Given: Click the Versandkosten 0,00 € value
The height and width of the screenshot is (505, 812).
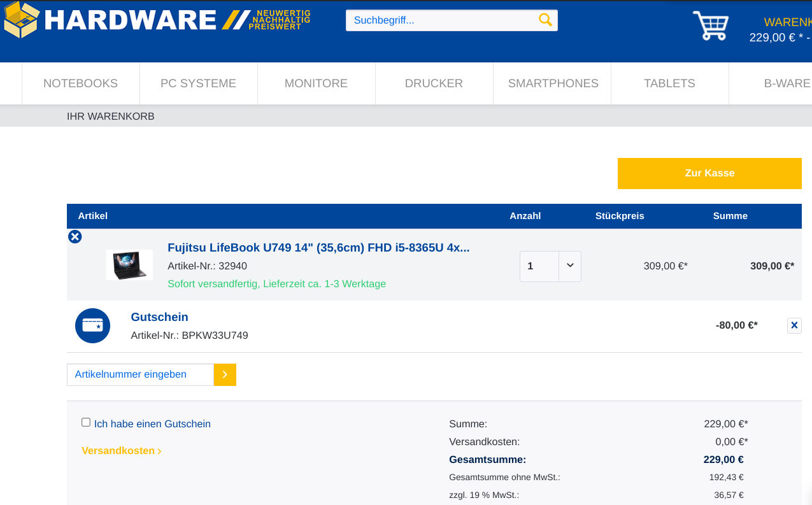Looking at the screenshot, I should (732, 442).
